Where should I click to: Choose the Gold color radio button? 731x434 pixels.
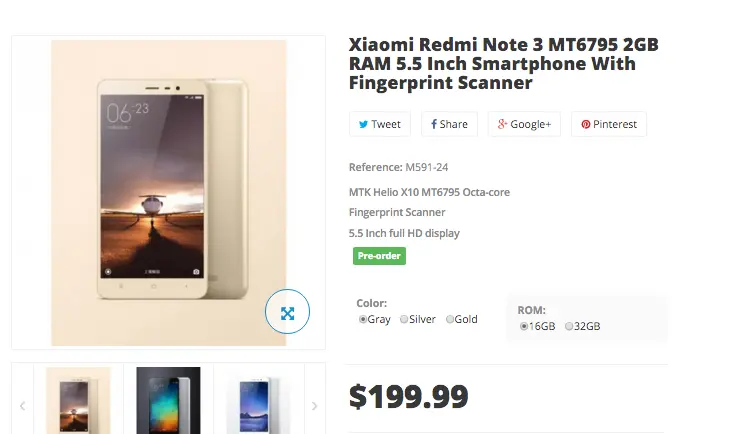(450, 319)
